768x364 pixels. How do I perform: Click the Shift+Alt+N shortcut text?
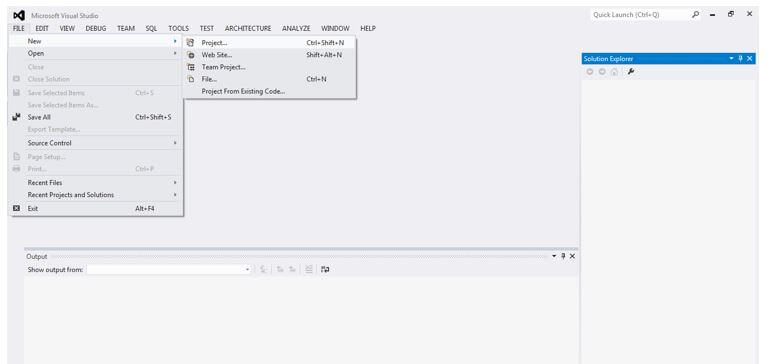click(x=324, y=55)
